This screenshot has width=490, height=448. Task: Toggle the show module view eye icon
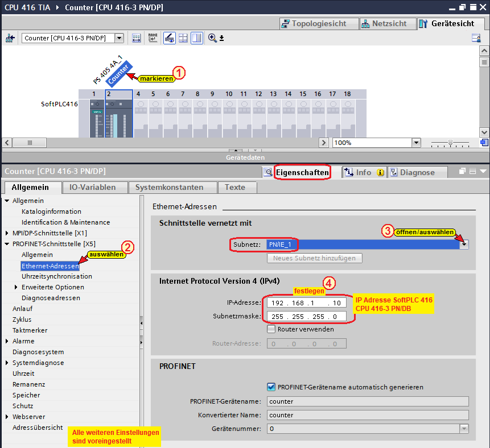point(170,38)
